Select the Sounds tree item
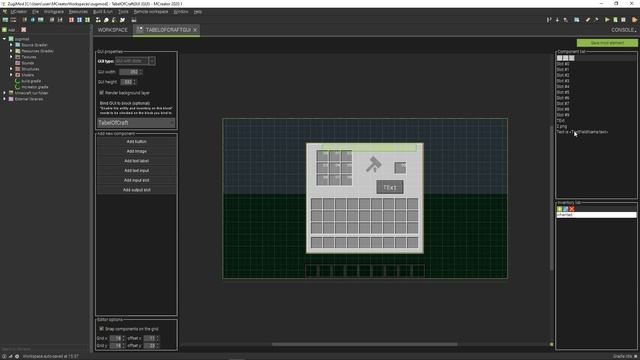Screen dimensions: 640x360 tap(28, 63)
